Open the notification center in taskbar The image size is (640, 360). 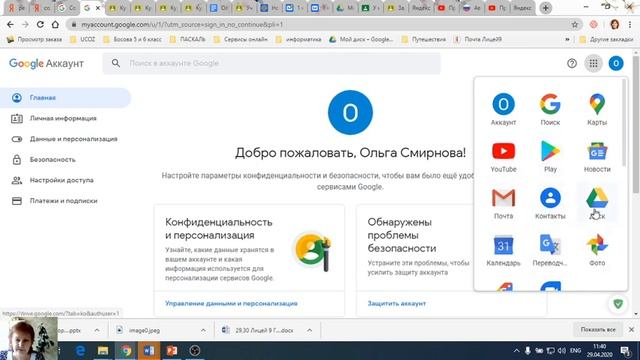point(625,351)
